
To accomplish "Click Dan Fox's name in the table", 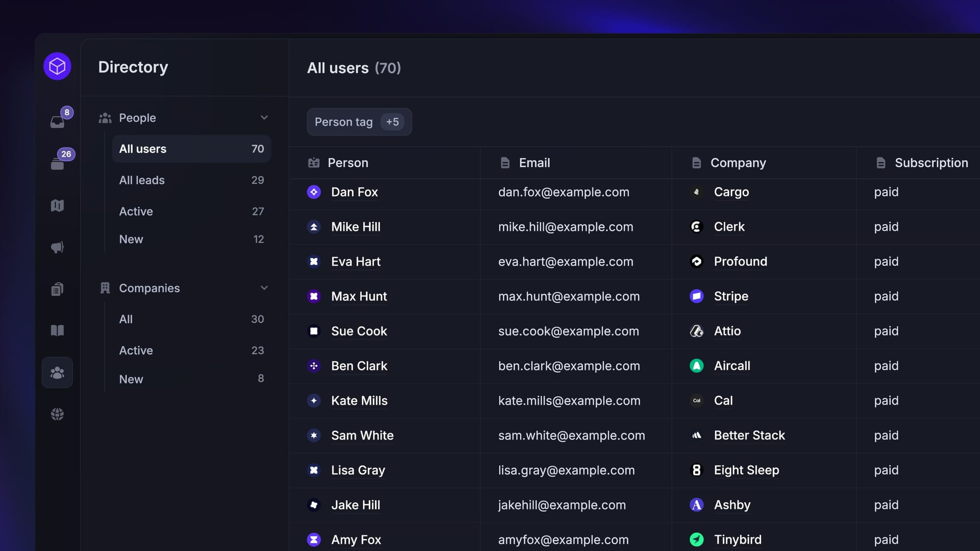I will 355,192.
